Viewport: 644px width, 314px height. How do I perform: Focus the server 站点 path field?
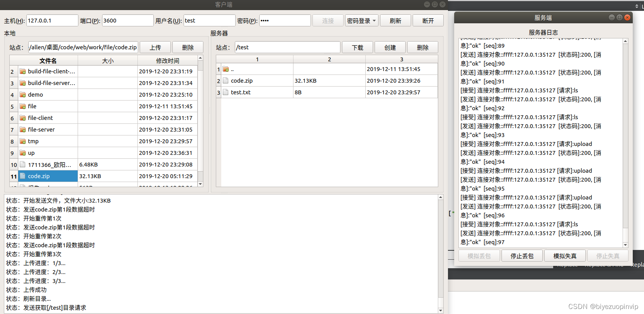click(x=288, y=47)
